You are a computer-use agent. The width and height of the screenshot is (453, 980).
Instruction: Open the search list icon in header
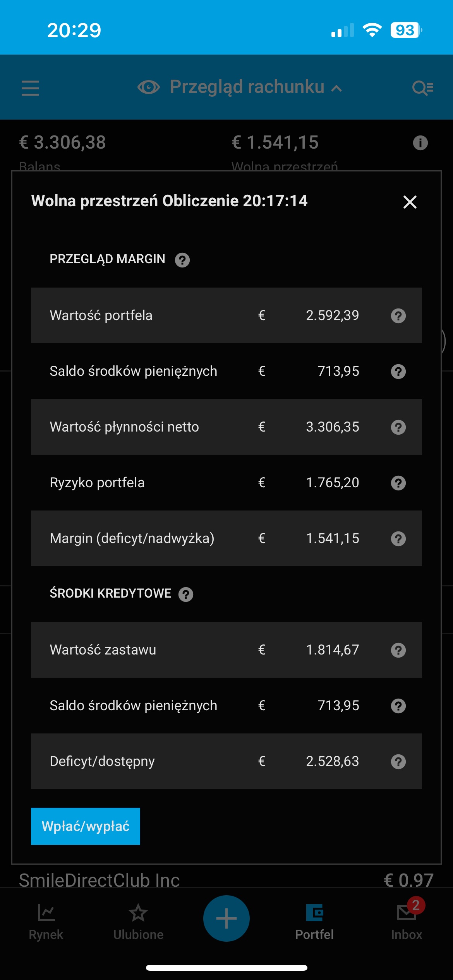pyautogui.click(x=422, y=88)
